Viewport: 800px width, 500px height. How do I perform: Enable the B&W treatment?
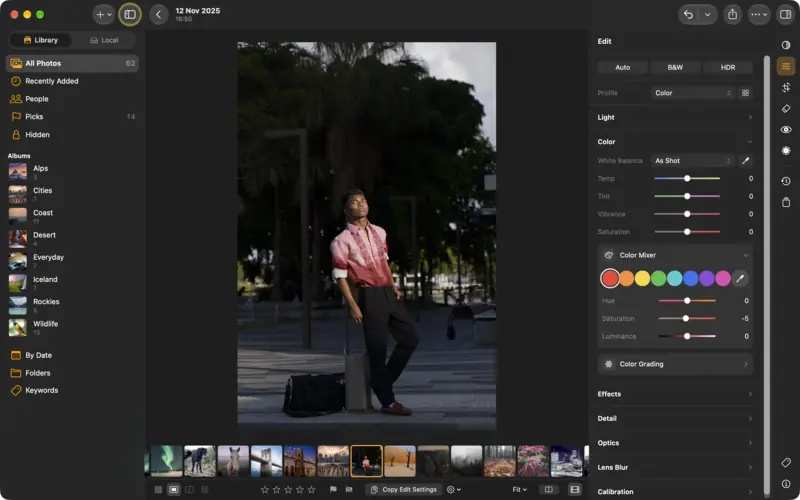[675, 67]
